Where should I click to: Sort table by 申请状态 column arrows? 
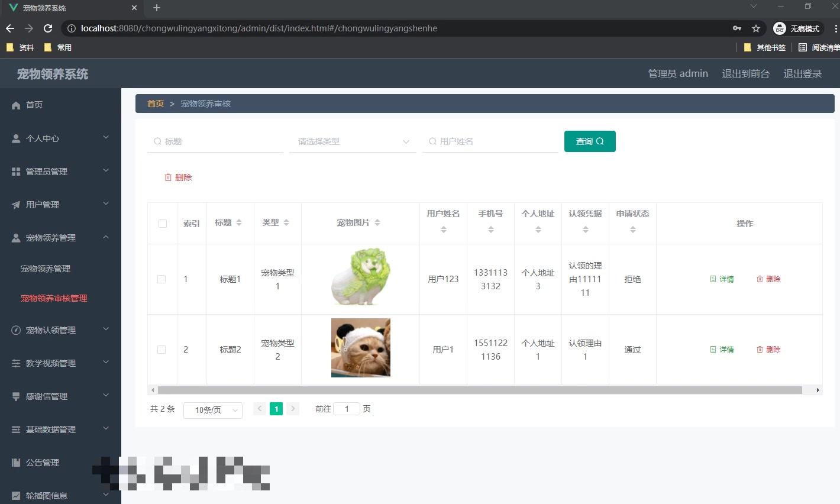633,230
